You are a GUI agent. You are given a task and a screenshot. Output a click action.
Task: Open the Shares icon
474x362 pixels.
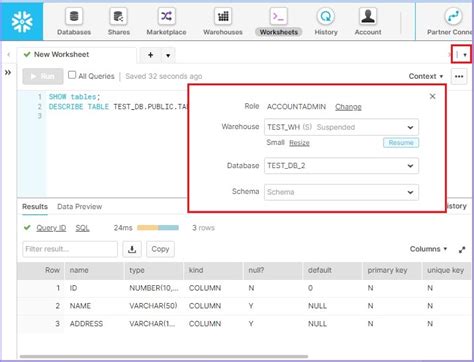pyautogui.click(x=119, y=16)
